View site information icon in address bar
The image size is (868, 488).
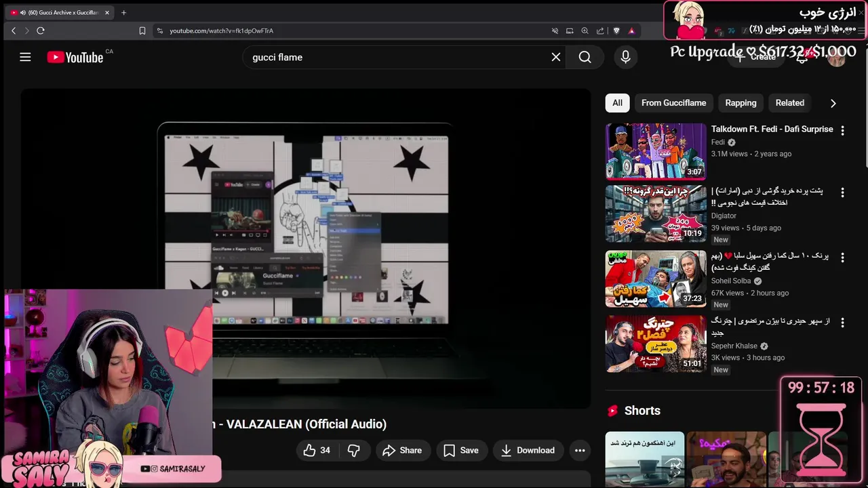159,30
